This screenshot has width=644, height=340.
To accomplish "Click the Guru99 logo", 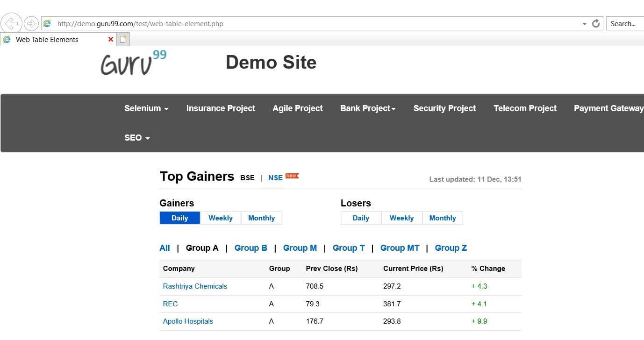I will click(134, 63).
